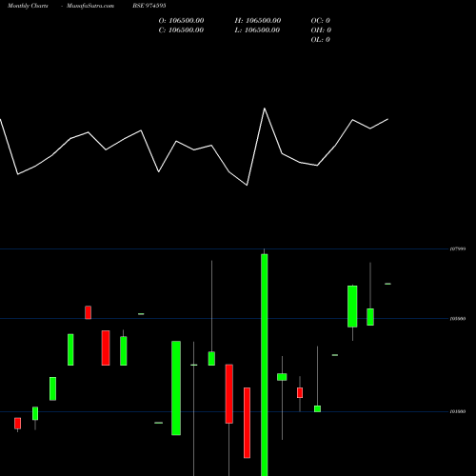Click the "OL: 0" reading

click(x=321, y=40)
